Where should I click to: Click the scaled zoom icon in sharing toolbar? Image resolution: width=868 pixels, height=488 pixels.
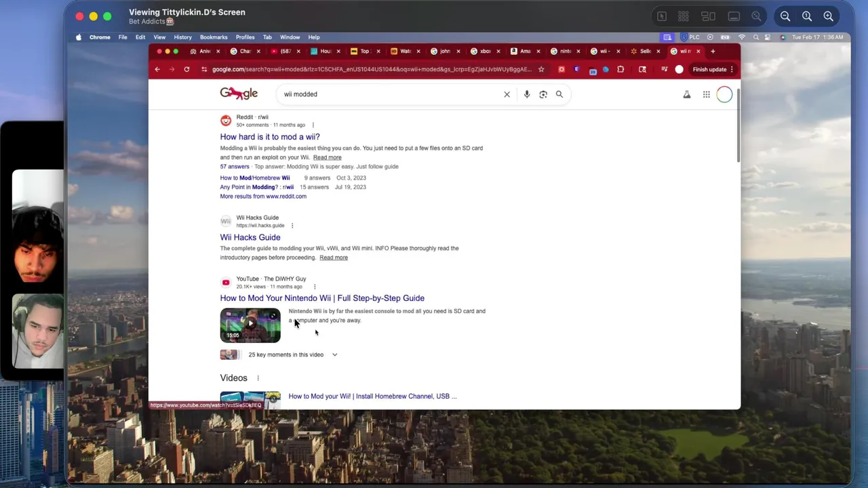(x=756, y=16)
